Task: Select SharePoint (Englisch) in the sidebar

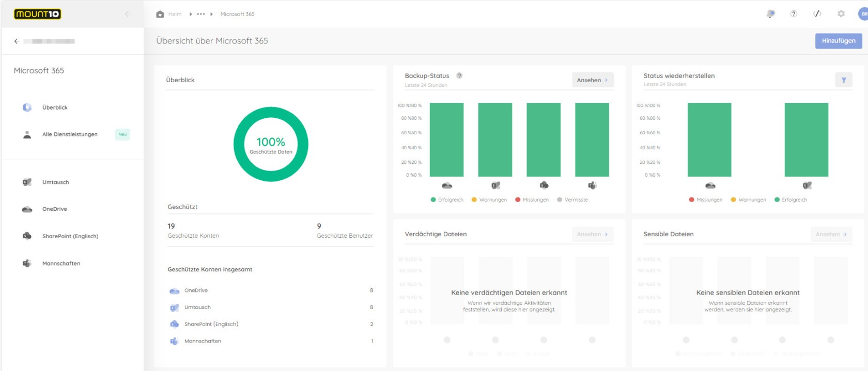Action: click(x=70, y=236)
